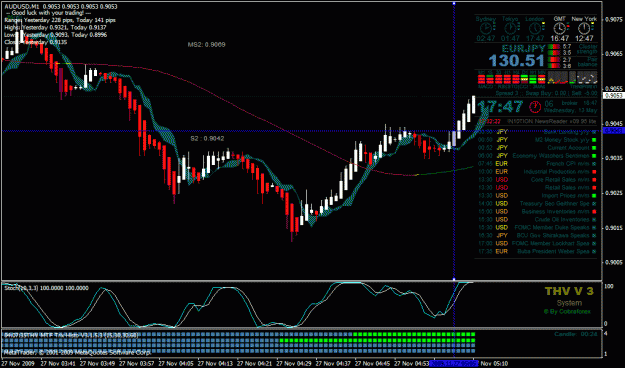625x368 pixels.
Task: Click the New York clock icon
Action: (584, 28)
